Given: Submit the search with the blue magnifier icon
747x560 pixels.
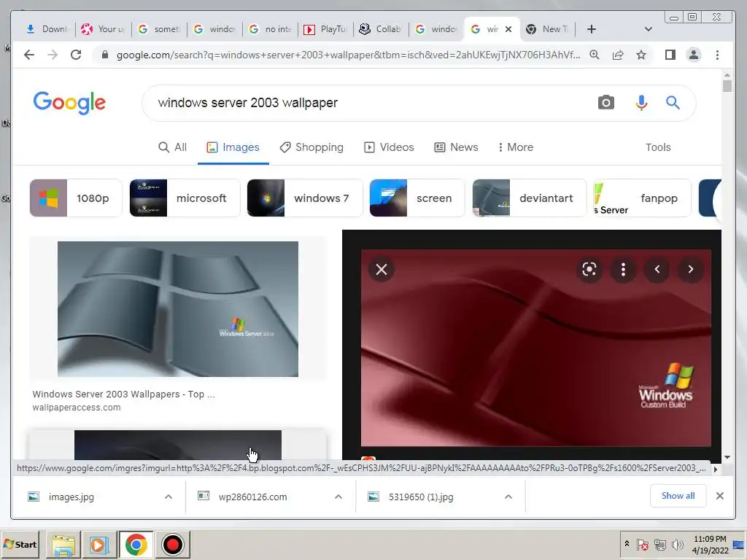Looking at the screenshot, I should pyautogui.click(x=673, y=102).
